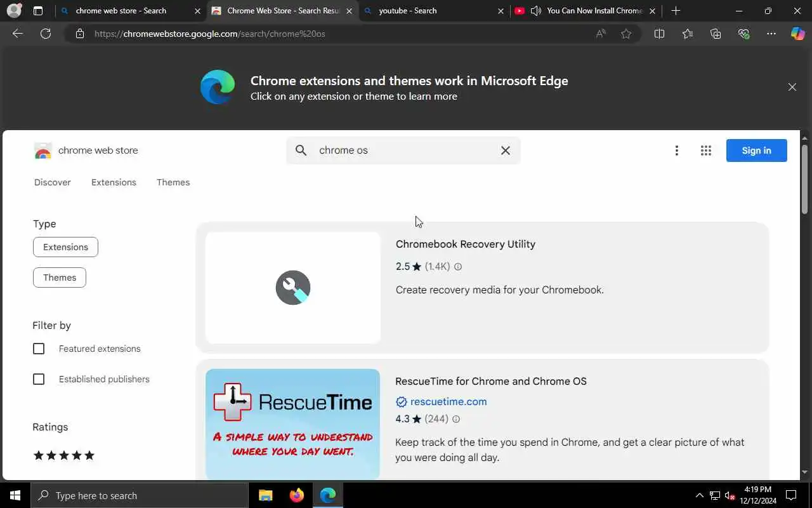Open the tab actions menu icon

(38, 11)
